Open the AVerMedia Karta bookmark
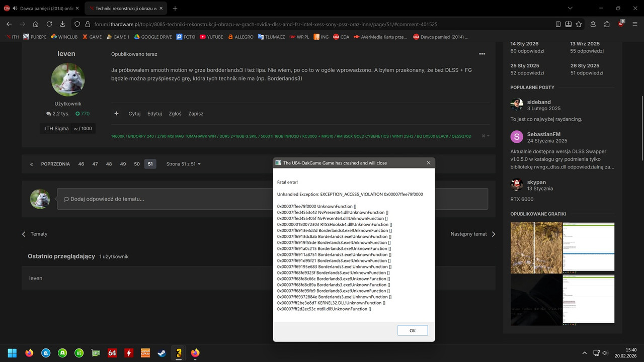The width and height of the screenshot is (644, 362). [380, 37]
